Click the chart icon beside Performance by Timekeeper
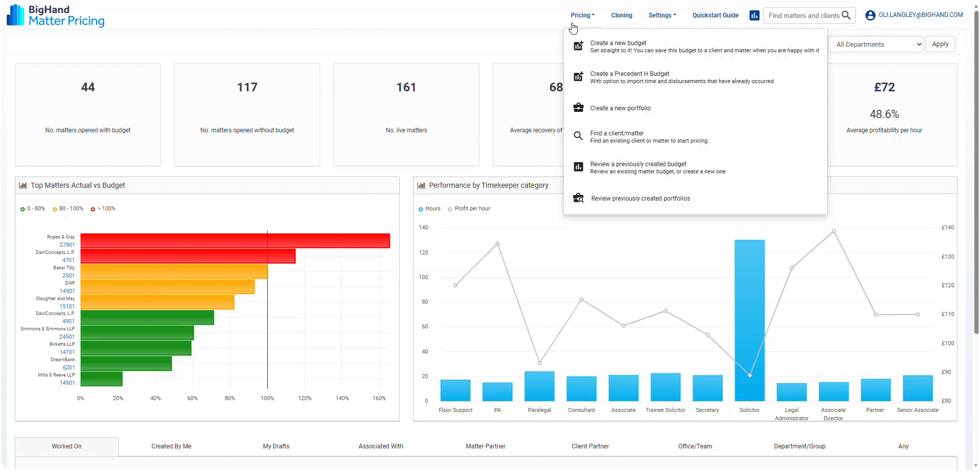 point(421,185)
